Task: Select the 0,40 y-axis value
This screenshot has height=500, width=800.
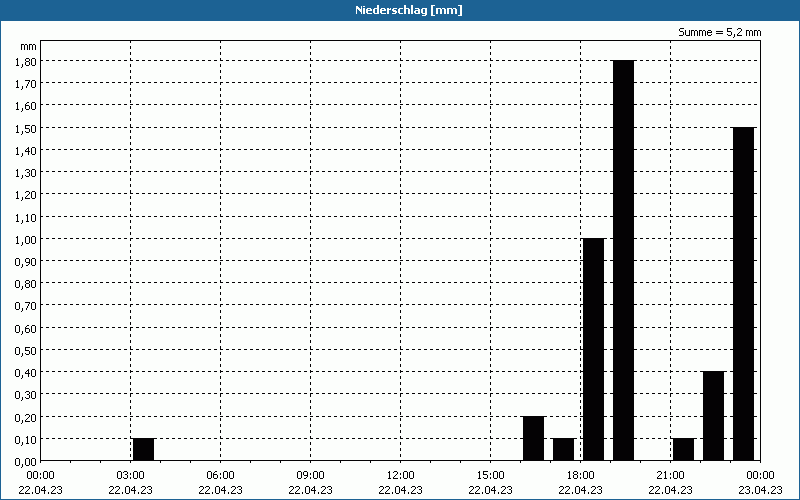Action: coord(26,373)
